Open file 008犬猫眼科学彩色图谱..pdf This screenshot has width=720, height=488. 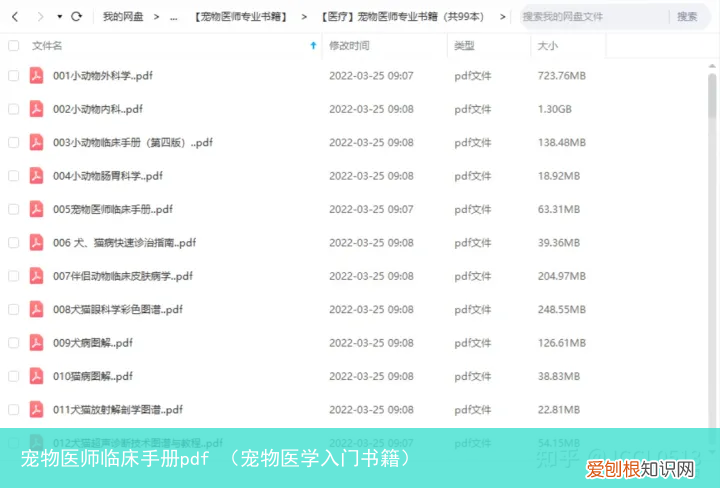point(118,310)
